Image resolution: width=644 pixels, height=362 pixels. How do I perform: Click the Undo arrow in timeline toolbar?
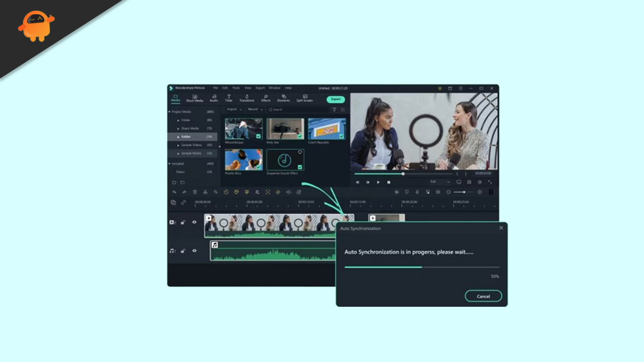click(x=174, y=192)
